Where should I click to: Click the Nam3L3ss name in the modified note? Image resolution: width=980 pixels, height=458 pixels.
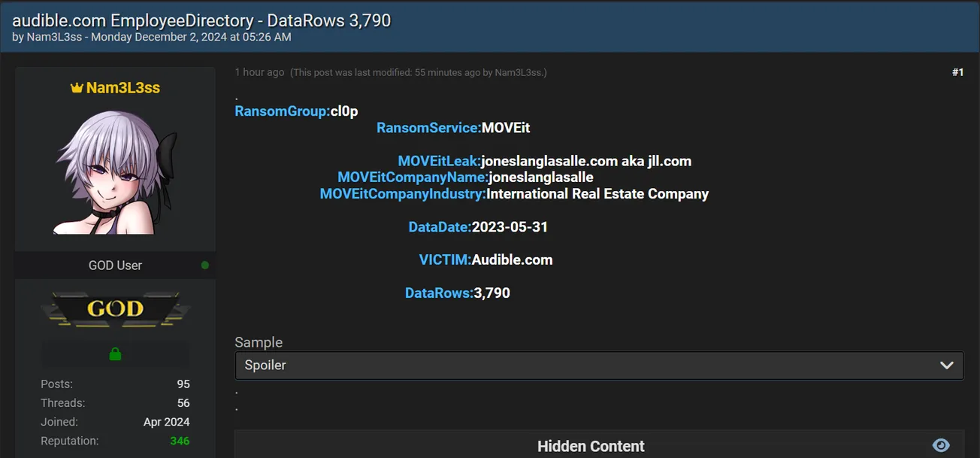point(519,72)
